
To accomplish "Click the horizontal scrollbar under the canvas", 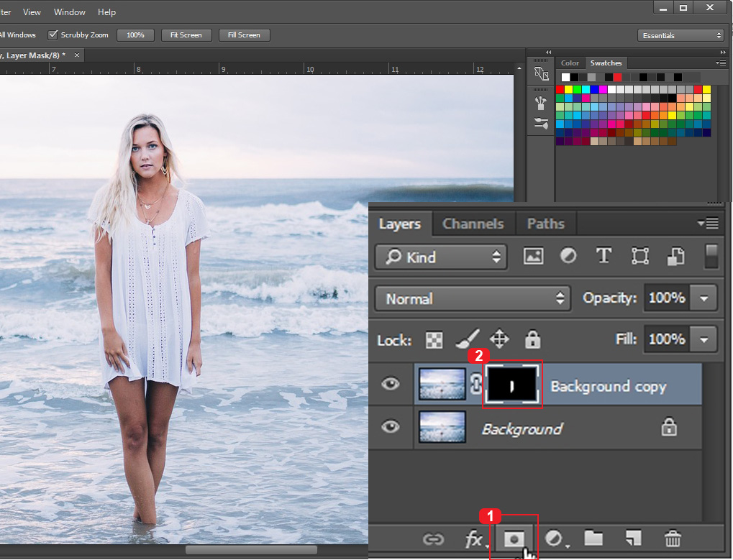I will point(252,550).
